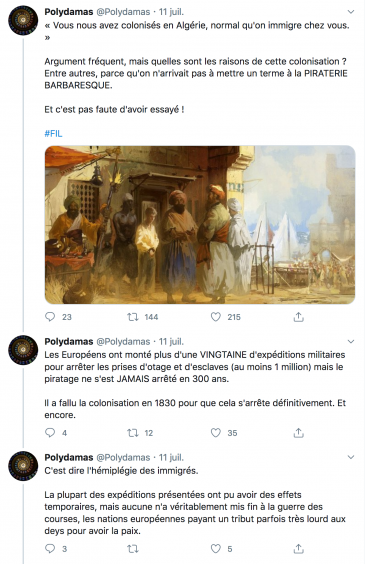This screenshot has width=365, height=564.
Task: Reply to the first tweet with 23 replies
Action: (50, 317)
